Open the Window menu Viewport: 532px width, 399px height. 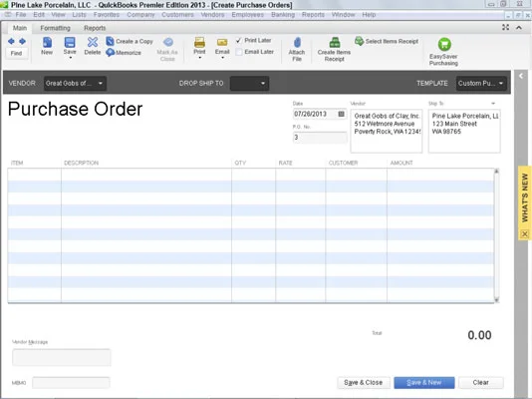coord(344,15)
